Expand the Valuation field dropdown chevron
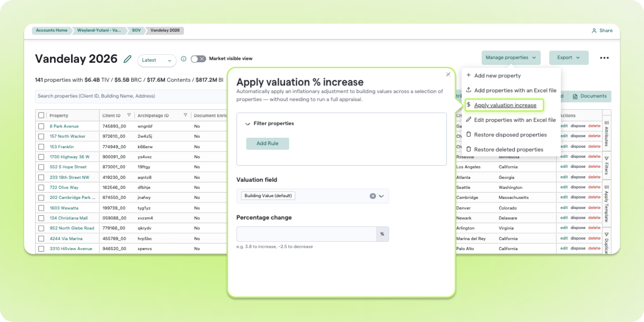The width and height of the screenshot is (644, 322). click(381, 196)
